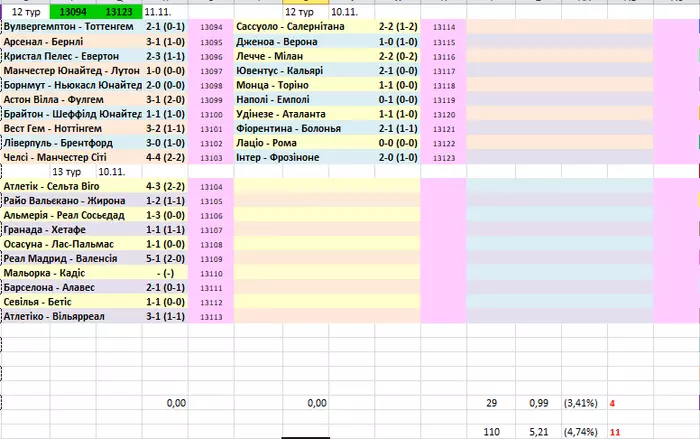Select the cell 'Вулвергемптон - Тоттенгем'

pos(72,27)
